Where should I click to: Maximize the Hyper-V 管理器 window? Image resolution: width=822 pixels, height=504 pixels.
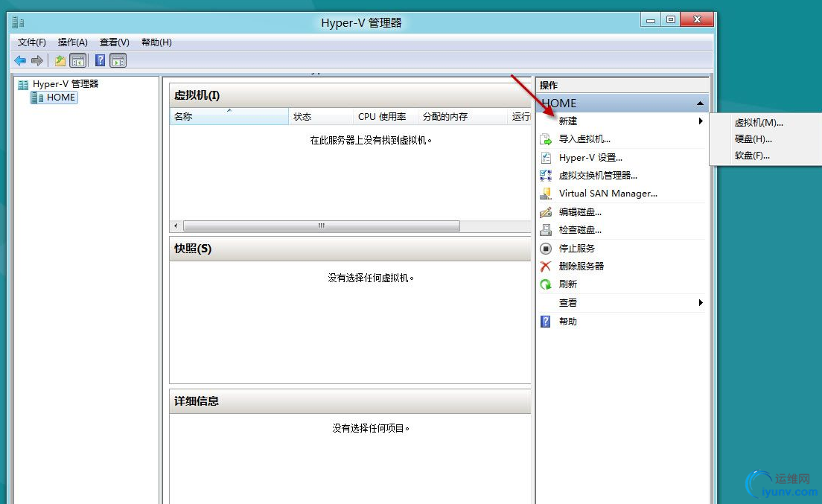671,20
